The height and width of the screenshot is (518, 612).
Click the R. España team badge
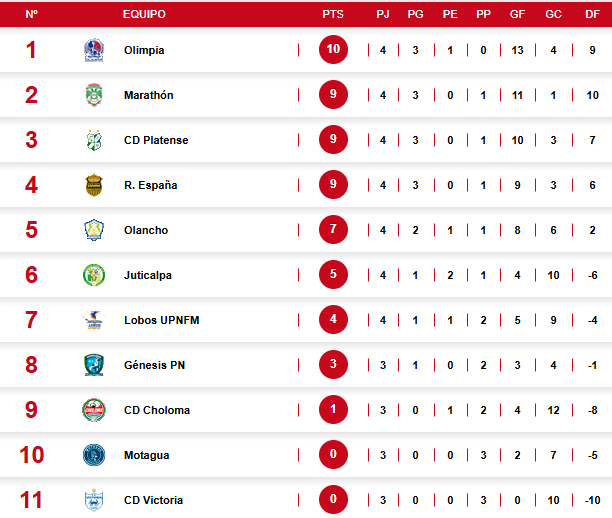pyautogui.click(x=93, y=185)
